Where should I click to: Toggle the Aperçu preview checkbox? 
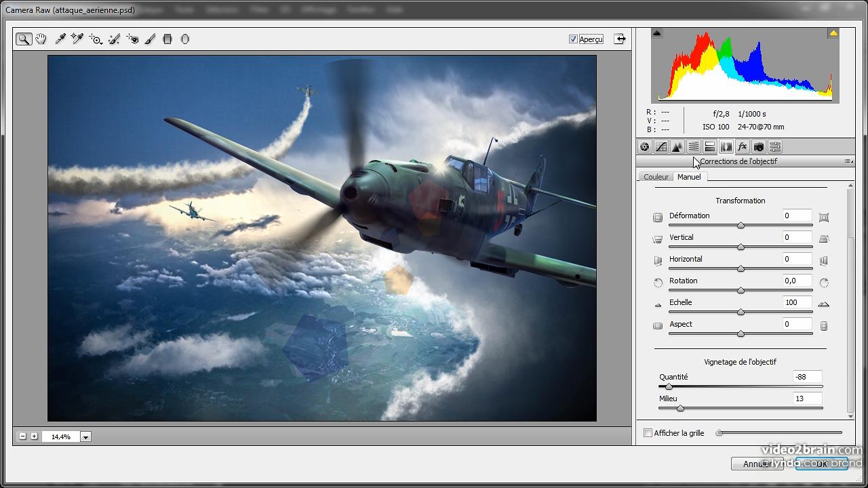coord(573,39)
